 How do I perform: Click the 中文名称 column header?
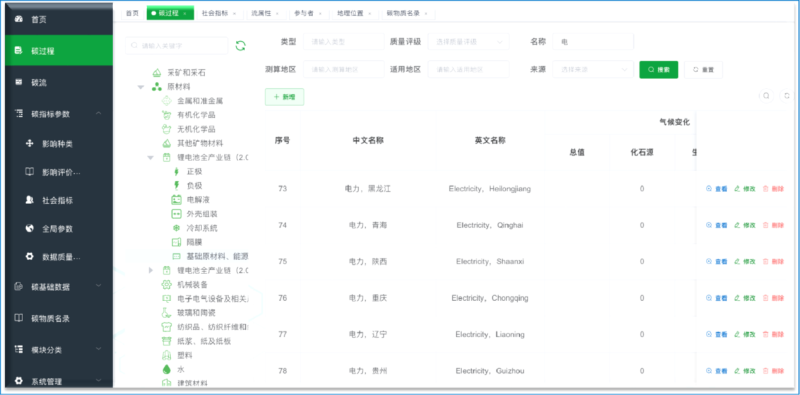(368, 140)
